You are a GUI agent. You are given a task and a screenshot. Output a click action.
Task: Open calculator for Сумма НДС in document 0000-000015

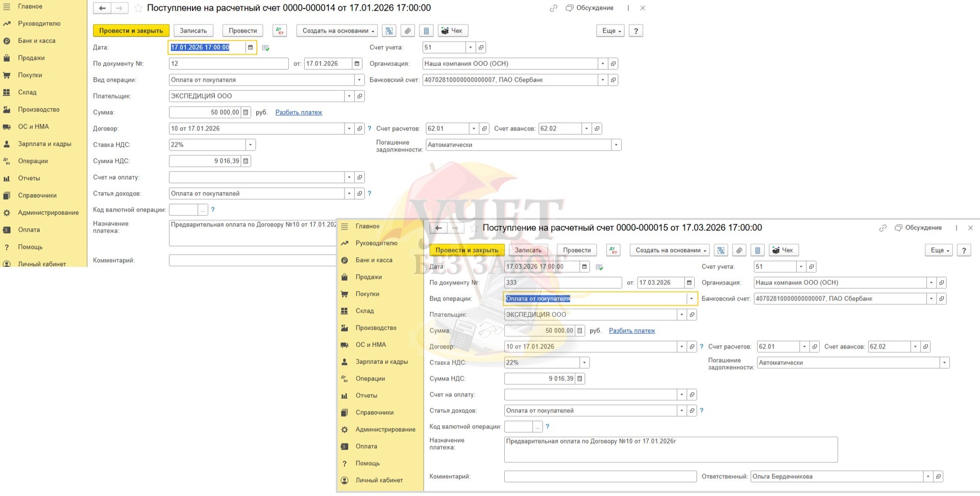579,379
